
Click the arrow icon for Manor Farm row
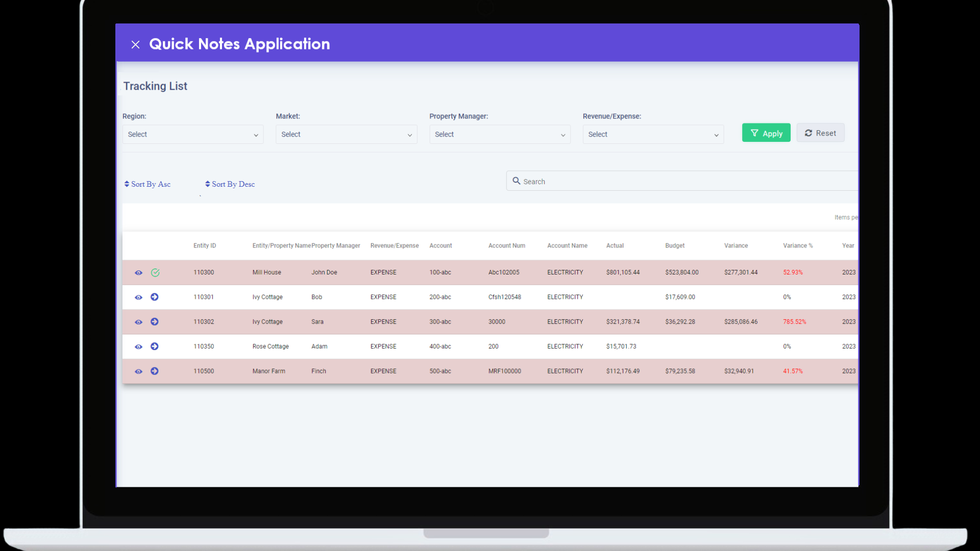(x=155, y=371)
